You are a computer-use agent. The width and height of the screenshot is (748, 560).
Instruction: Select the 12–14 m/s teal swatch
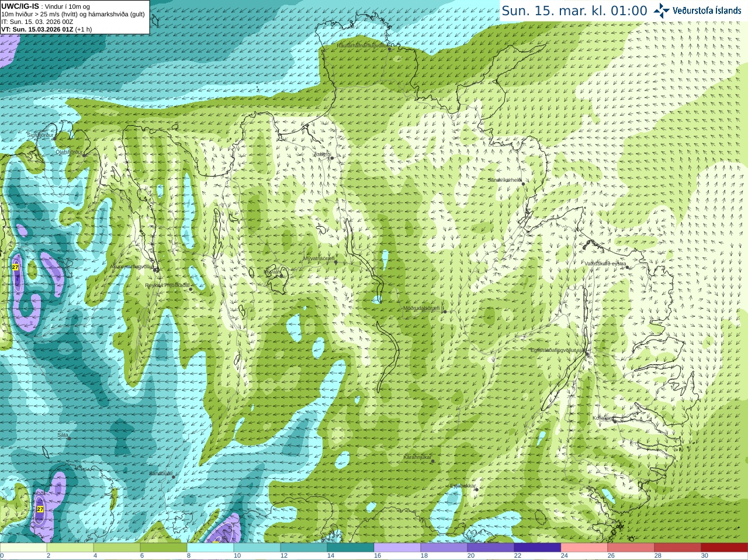(304, 548)
